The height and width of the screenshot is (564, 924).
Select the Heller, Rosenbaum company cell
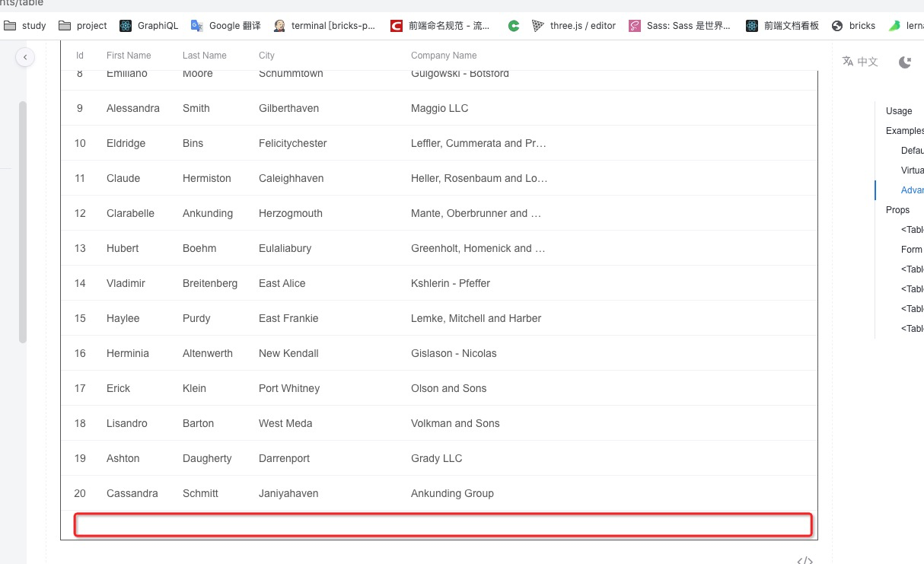pyautogui.click(x=480, y=178)
